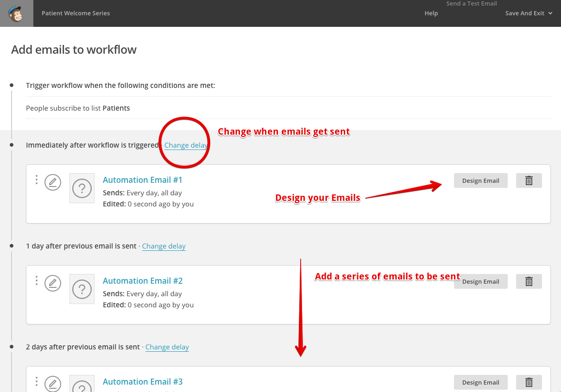Click Design Email for Automation Email #1

click(480, 180)
